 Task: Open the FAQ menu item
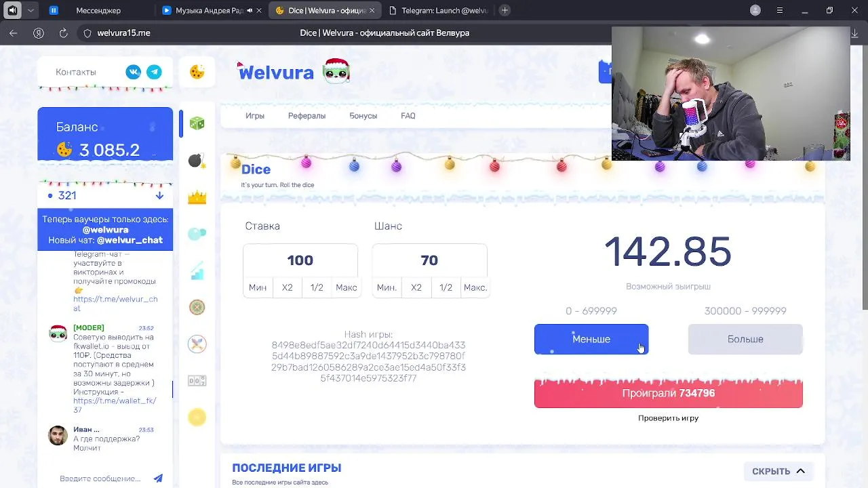(408, 116)
